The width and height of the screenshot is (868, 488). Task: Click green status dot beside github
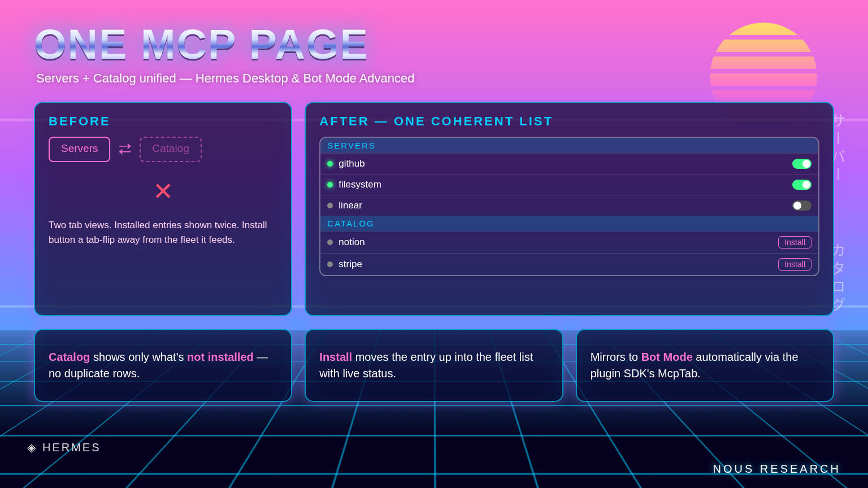pyautogui.click(x=330, y=164)
